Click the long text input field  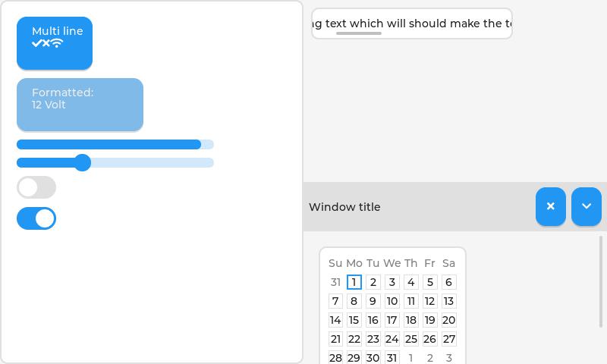click(x=412, y=24)
